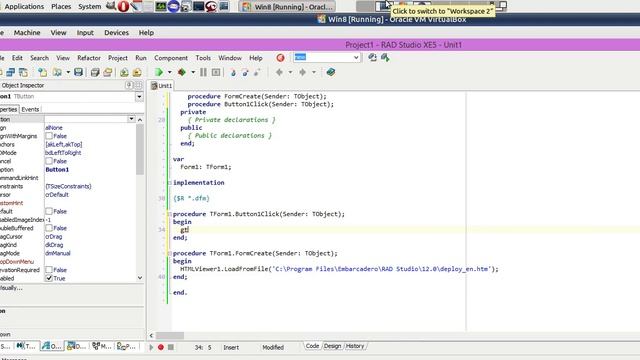Click the Open Project folder icon
Screen dimensions: 640x360
point(108,72)
